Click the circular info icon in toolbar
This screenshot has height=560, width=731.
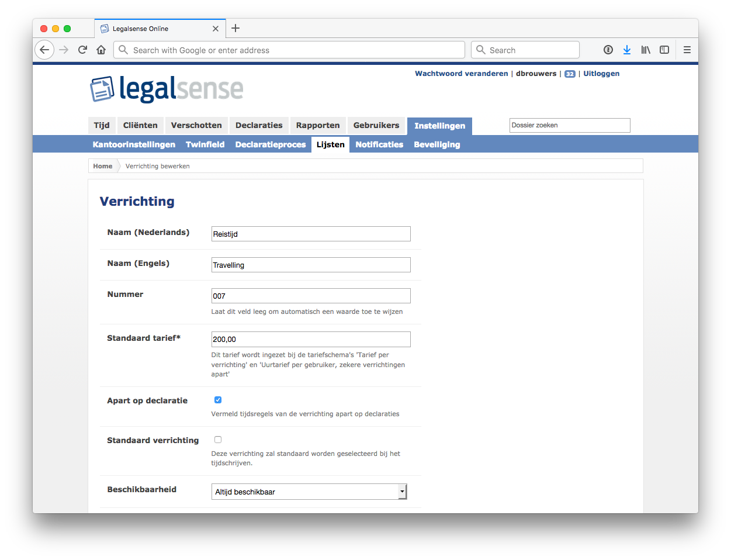(x=608, y=50)
